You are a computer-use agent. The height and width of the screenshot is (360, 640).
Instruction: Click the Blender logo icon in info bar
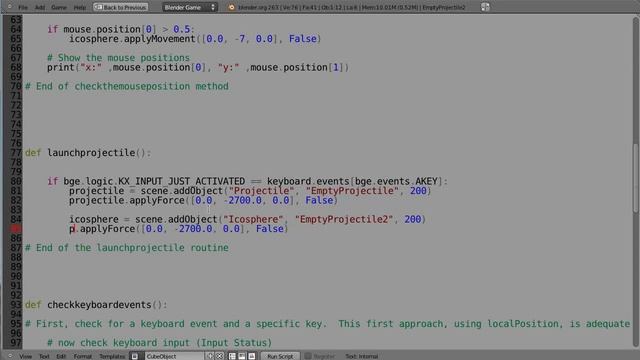[x=231, y=7]
